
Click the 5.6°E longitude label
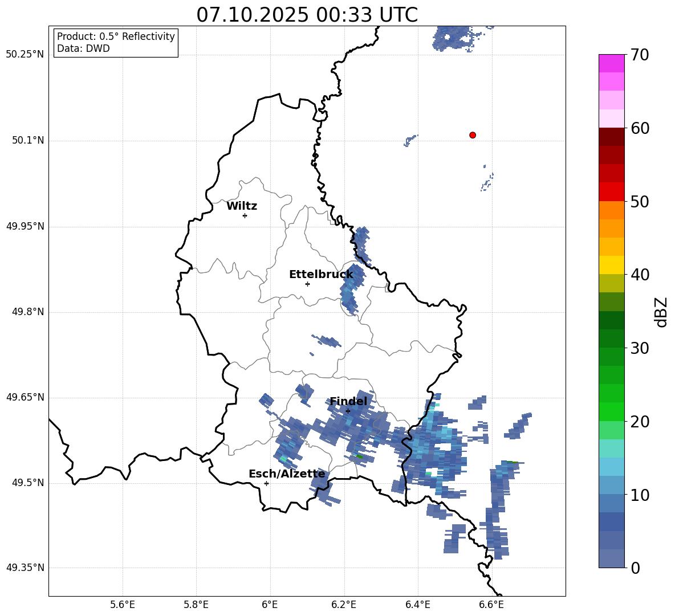click(x=123, y=605)
